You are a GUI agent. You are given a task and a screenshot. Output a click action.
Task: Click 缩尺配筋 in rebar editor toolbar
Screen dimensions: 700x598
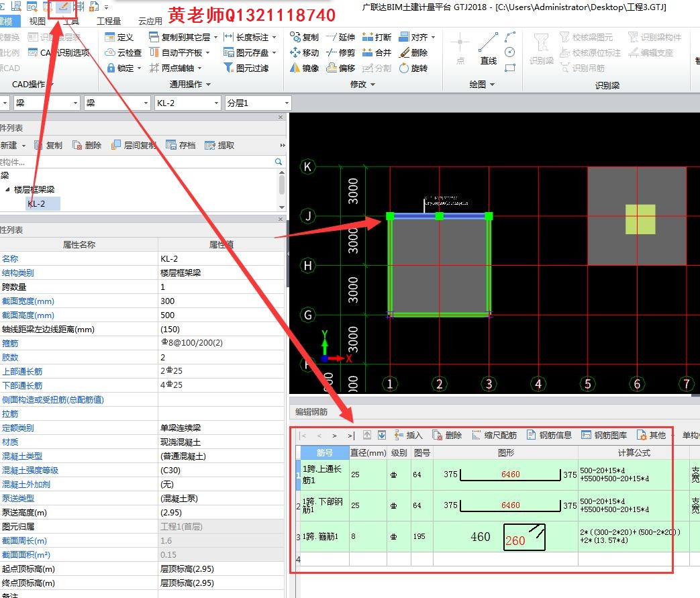[x=494, y=435]
